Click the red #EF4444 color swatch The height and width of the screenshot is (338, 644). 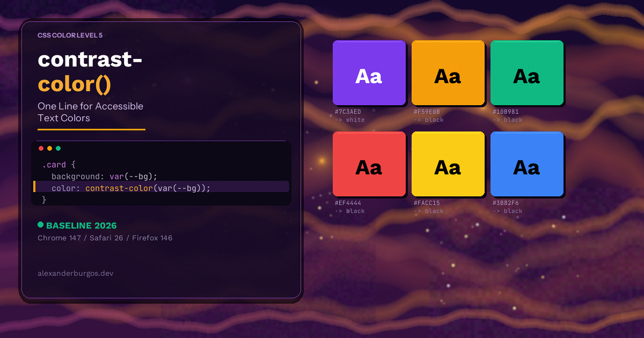(x=369, y=164)
